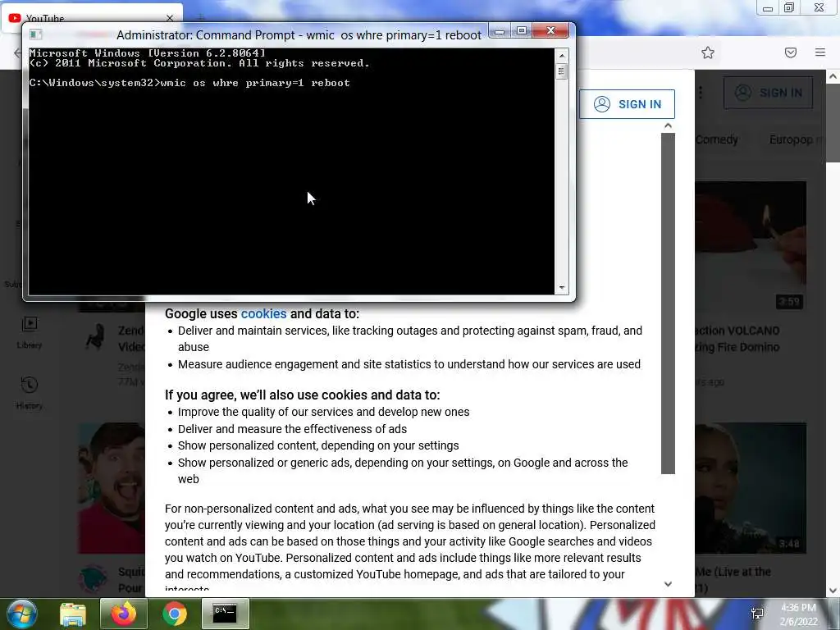Click text 'Google uses cookies and data to:'
This screenshot has width=840, height=630.
(x=262, y=314)
